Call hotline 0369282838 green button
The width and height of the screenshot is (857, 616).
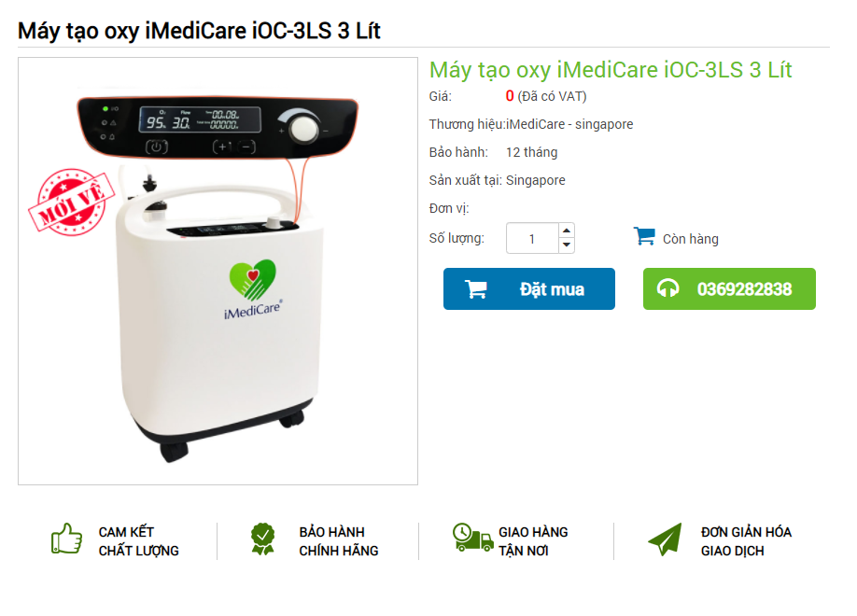pyautogui.click(x=729, y=288)
